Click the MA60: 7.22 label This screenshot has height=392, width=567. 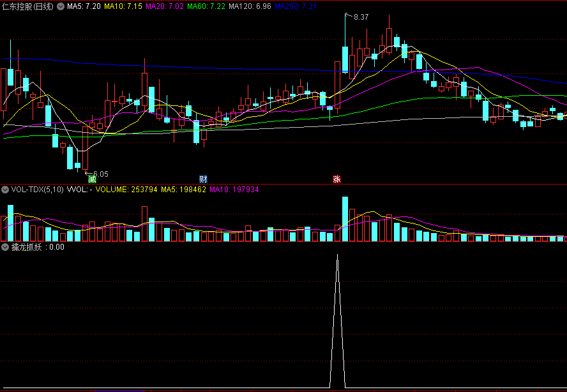coord(206,6)
